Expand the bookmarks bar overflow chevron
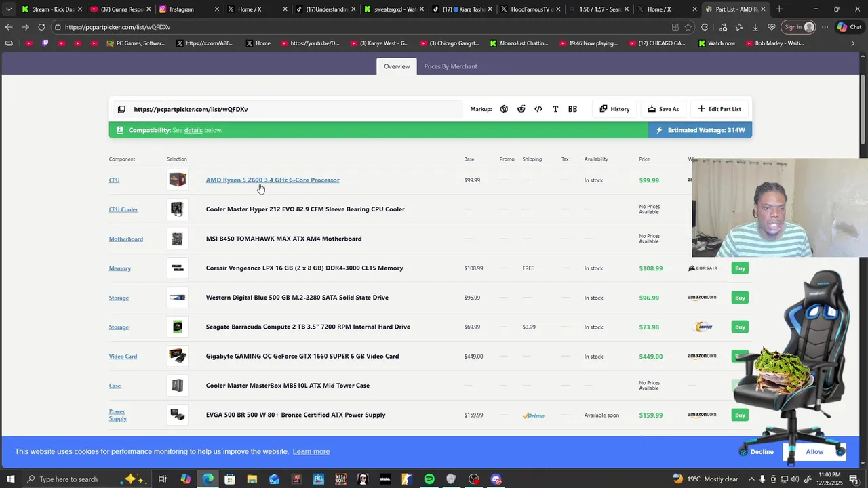Viewport: 868px width, 488px height. 853,43
